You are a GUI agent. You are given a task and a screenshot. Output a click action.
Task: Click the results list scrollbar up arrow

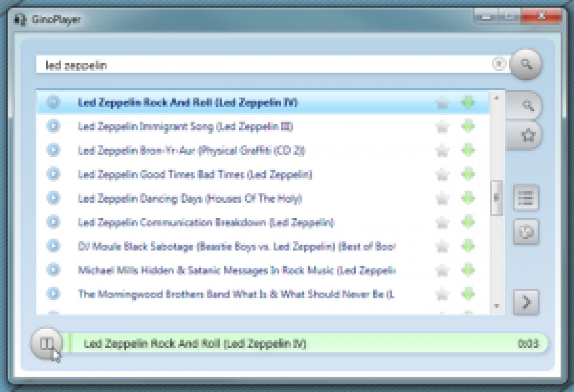coord(497,98)
